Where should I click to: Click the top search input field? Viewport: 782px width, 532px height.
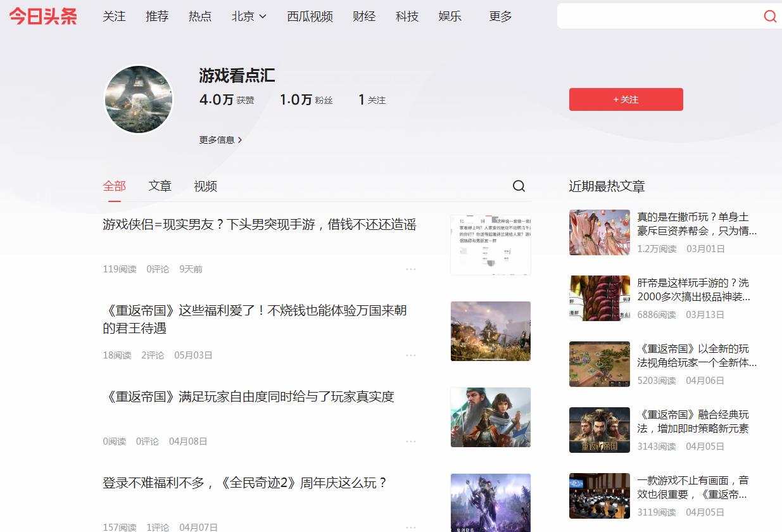(659, 16)
